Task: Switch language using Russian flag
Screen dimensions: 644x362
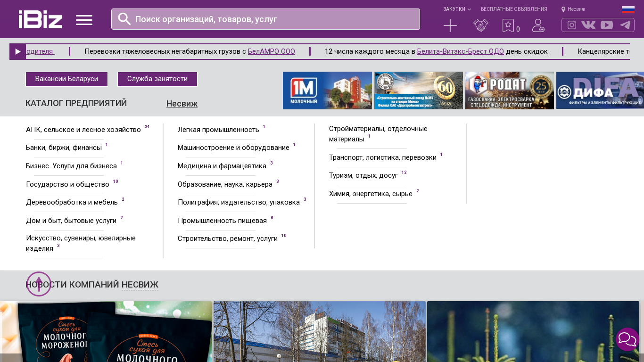Action: click(x=628, y=9)
